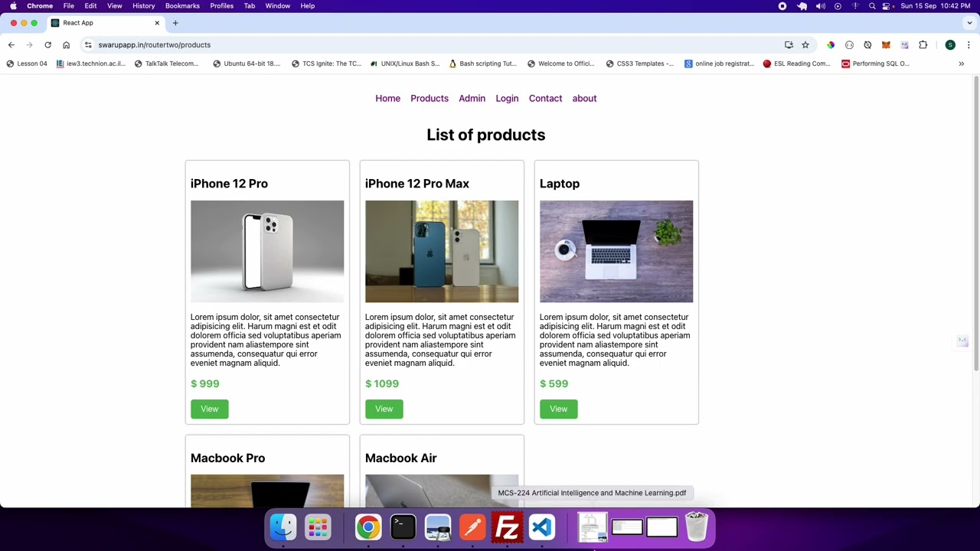Show hidden bookmarks with the chevron

[x=962, y=64]
